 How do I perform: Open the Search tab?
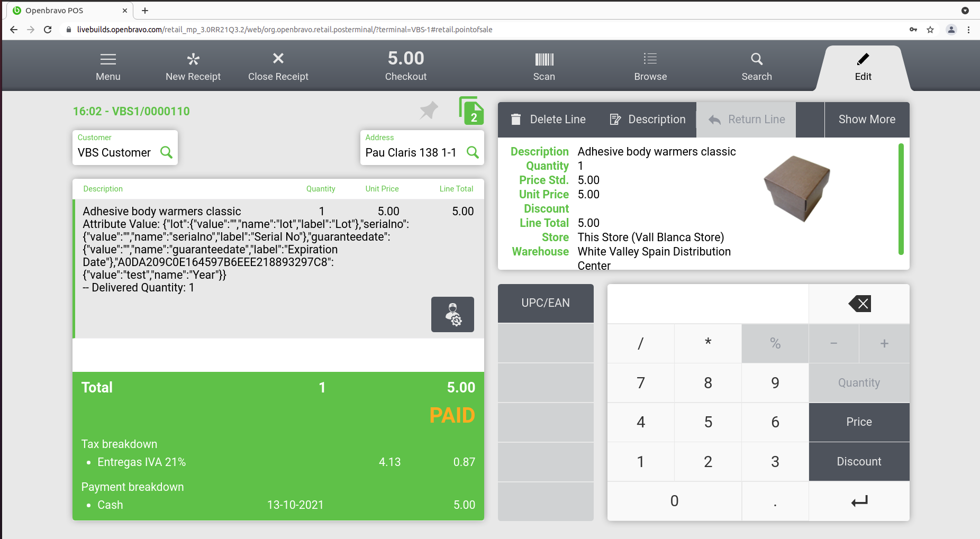[757, 67]
